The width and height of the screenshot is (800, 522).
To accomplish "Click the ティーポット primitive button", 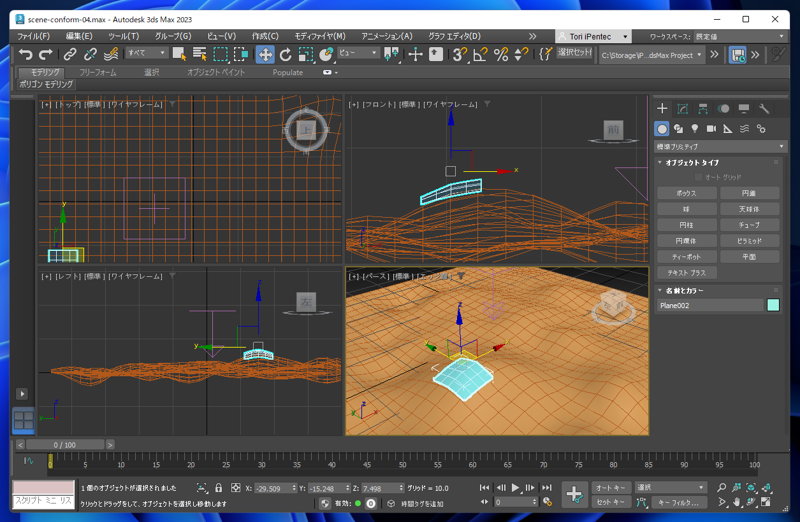I will pos(686,257).
